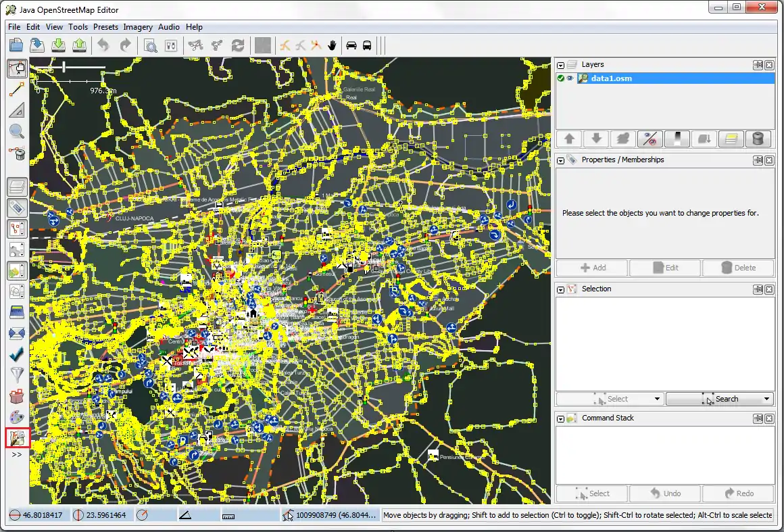Activate the Zoom tool in left toolbar
Viewport: 784px width, 532px height.
18,132
